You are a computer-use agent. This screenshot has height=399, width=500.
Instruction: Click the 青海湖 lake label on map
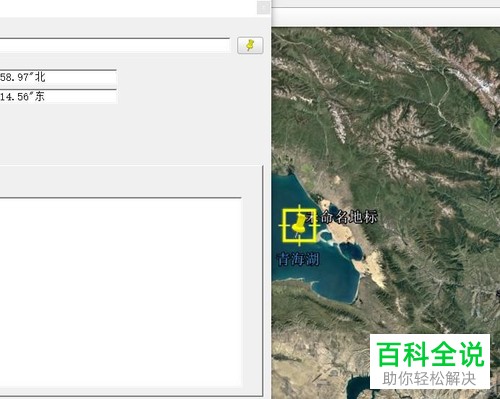coord(298,259)
